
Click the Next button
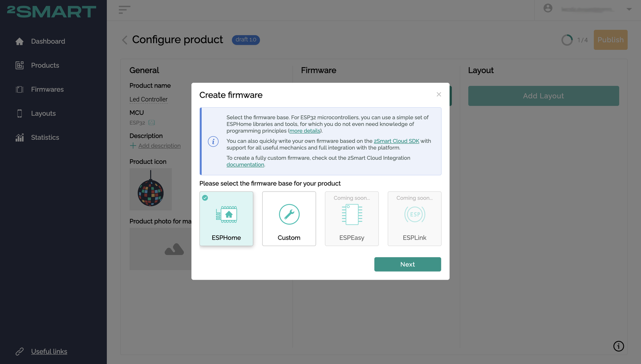tap(407, 264)
